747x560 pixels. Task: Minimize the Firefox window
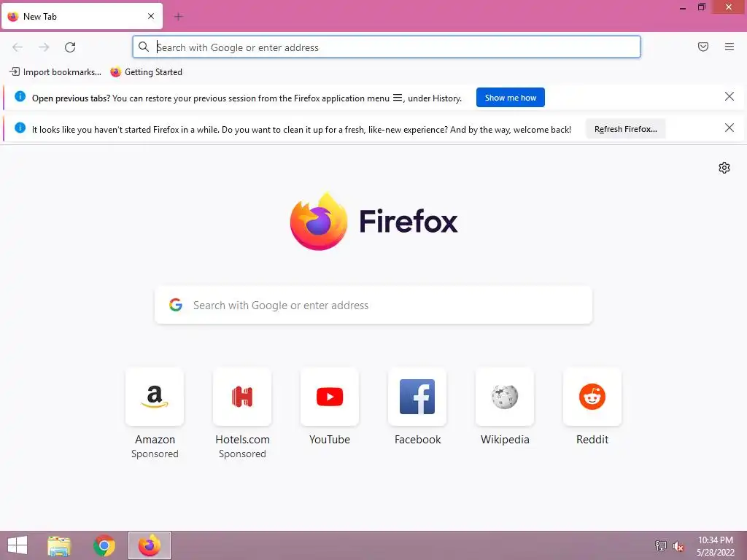pyautogui.click(x=683, y=7)
